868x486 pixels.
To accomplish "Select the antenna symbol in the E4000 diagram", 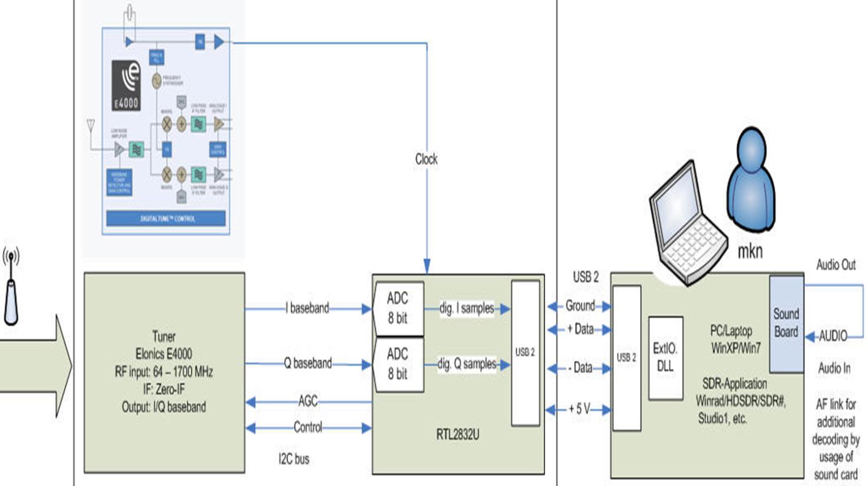I will (x=90, y=125).
